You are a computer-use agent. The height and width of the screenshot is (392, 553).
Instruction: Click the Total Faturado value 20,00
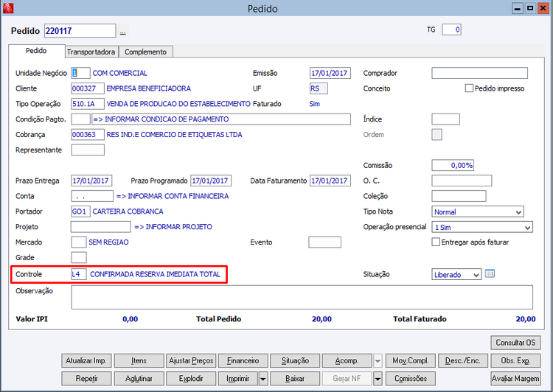coord(526,319)
